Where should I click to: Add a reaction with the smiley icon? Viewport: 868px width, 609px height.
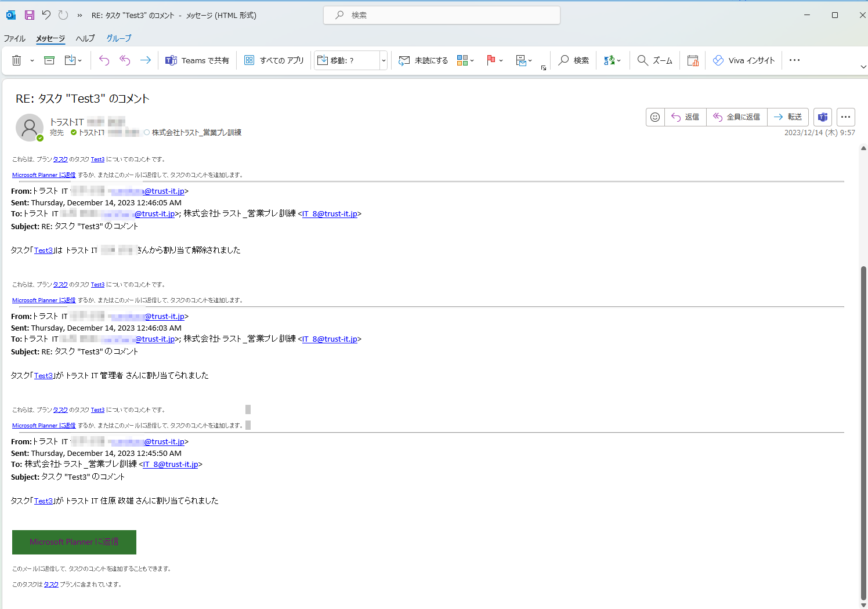655,117
